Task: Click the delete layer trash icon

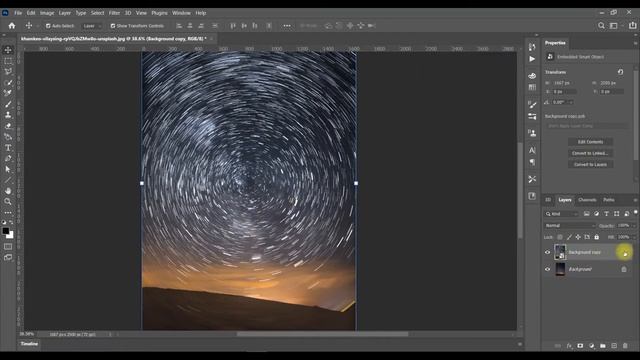Action: click(x=625, y=346)
